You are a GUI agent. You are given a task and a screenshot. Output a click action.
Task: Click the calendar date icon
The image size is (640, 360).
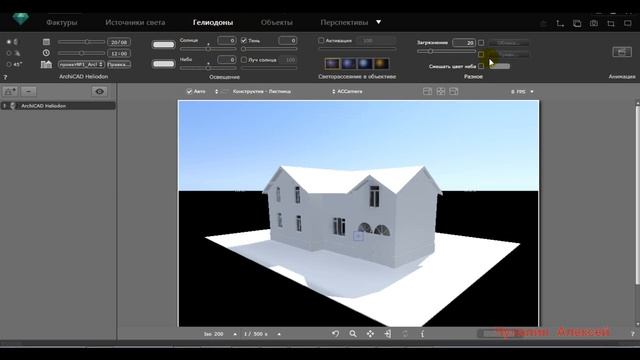[x=46, y=42]
